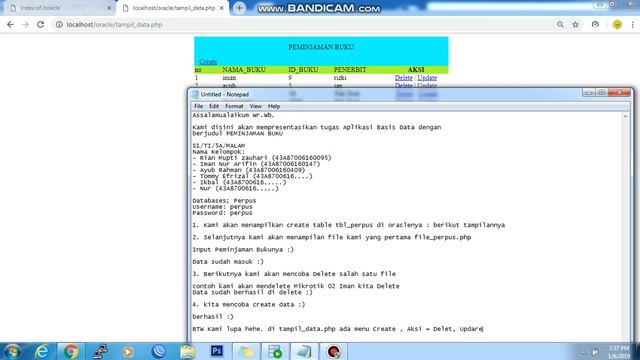Click the Create link on the page

(208, 62)
